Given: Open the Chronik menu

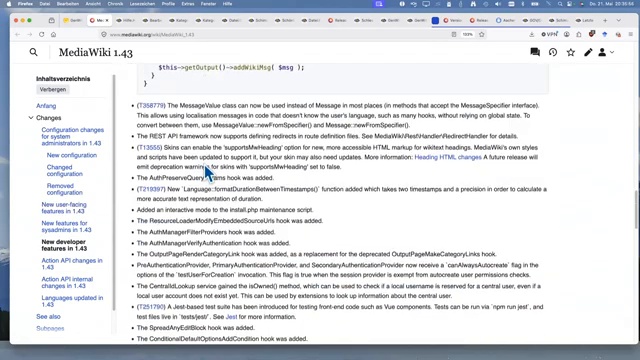Looking at the screenshot, I should [x=115, y=4].
